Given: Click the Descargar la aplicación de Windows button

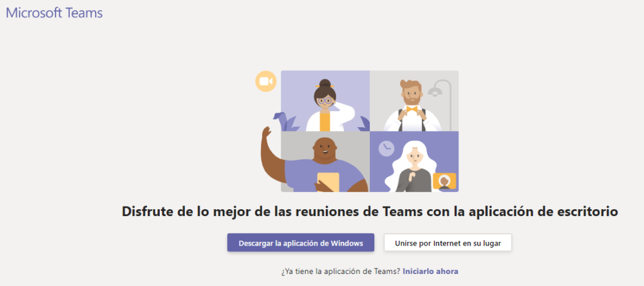Looking at the screenshot, I should click(x=301, y=243).
